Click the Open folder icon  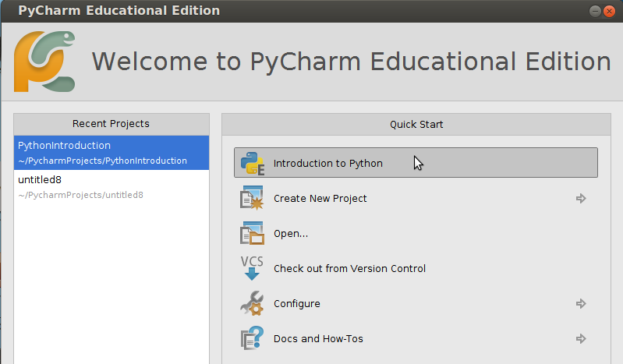coord(252,233)
